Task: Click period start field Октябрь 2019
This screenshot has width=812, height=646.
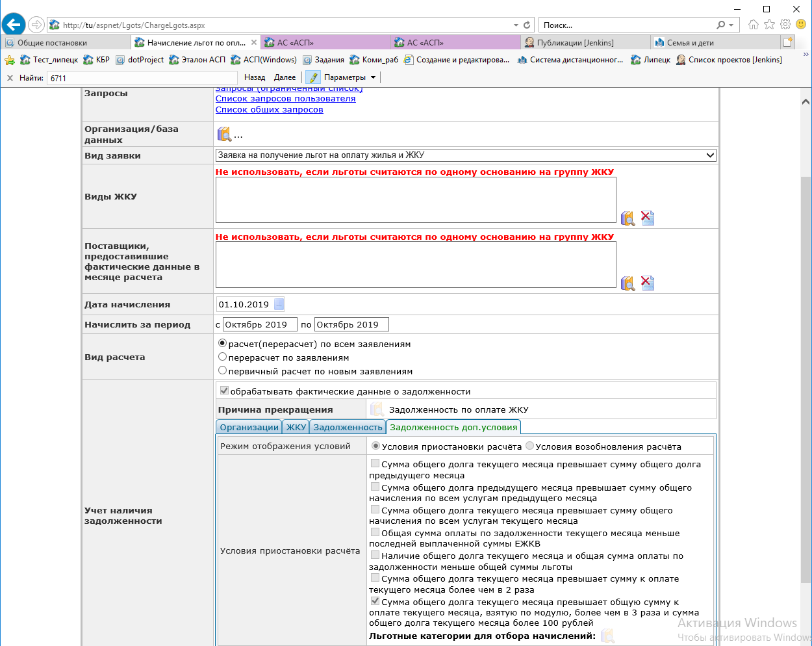Action: (x=260, y=324)
